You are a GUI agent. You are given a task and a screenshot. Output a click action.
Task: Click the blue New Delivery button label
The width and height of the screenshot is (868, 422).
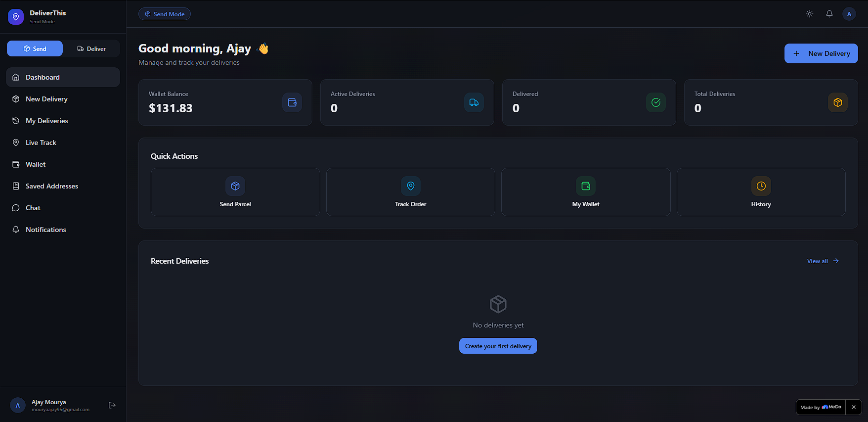(x=829, y=53)
